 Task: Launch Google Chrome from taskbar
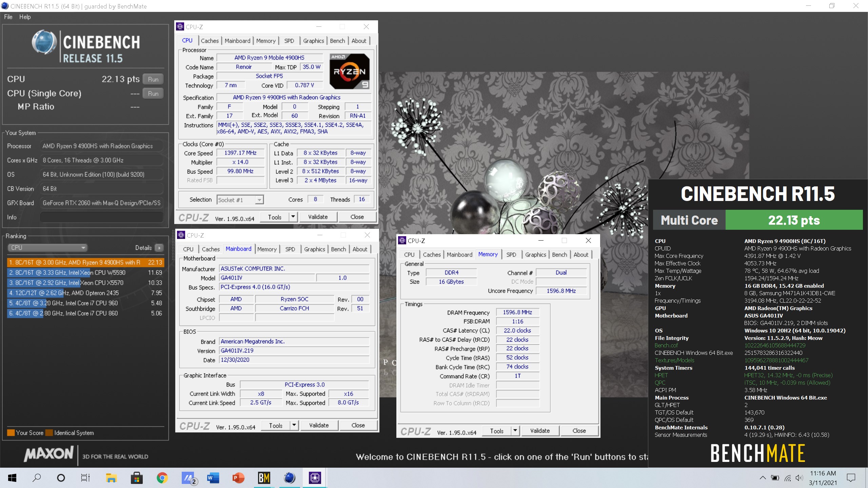point(162,478)
